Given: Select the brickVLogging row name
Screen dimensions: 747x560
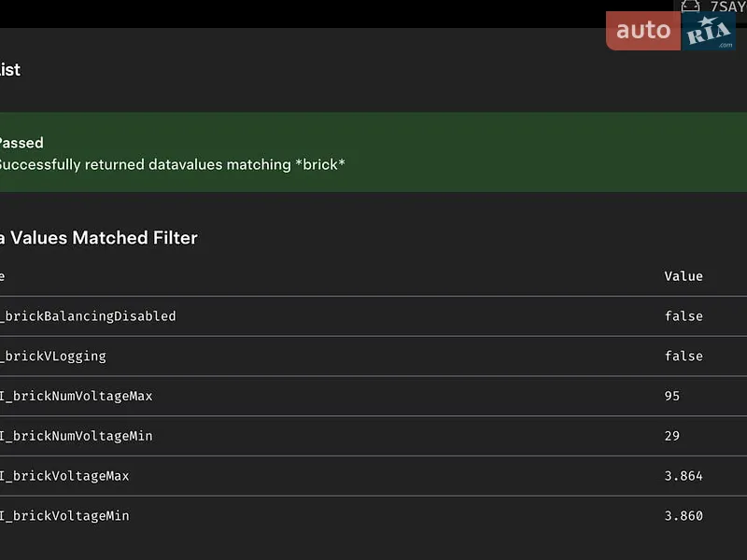Looking at the screenshot, I should pos(53,357).
